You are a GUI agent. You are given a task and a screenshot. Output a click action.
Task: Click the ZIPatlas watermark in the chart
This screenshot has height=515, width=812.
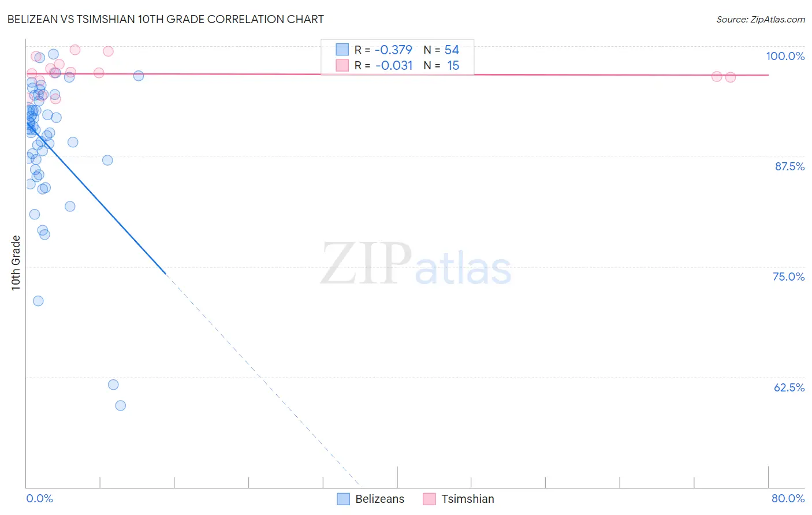tap(416, 264)
